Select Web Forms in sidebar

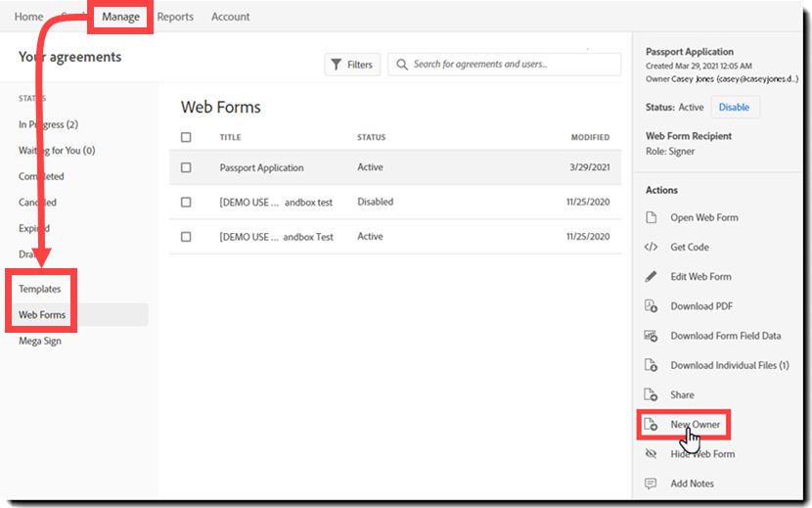[x=42, y=314]
